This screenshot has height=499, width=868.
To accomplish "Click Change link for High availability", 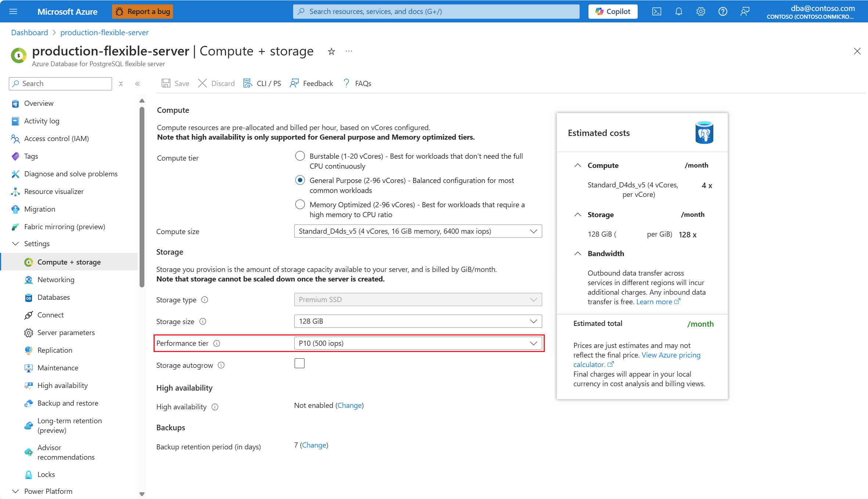I will coord(349,405).
